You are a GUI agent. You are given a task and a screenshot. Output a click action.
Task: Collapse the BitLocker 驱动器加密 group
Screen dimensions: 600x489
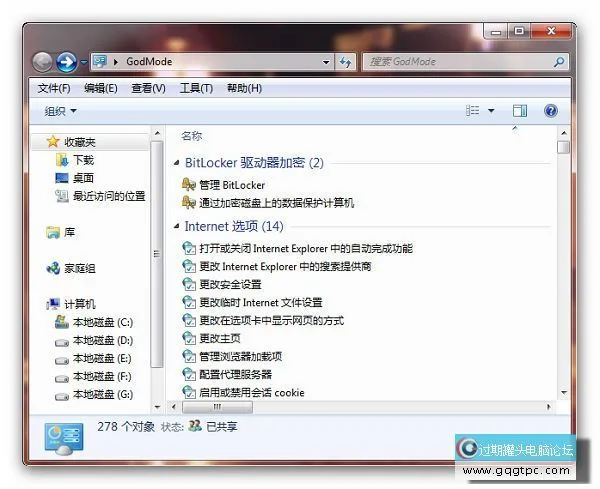pos(176,163)
